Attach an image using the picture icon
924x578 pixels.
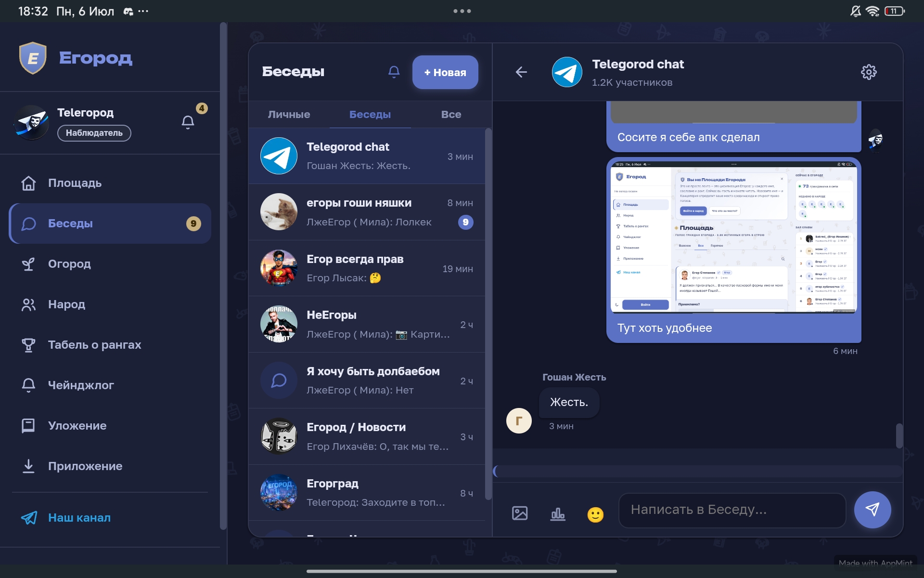520,513
